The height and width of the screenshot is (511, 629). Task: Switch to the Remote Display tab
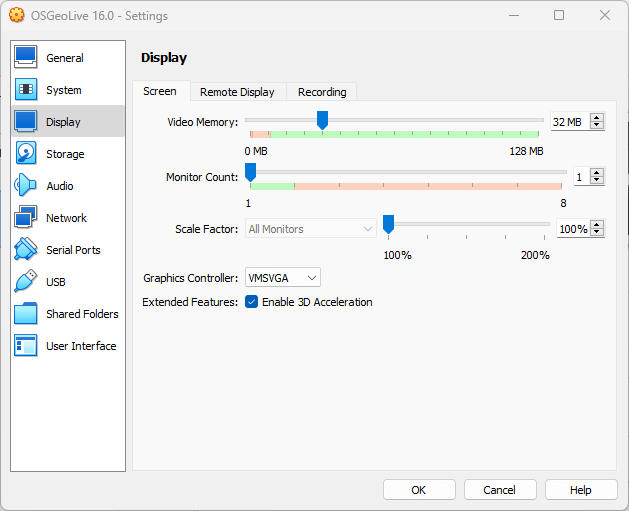237,92
